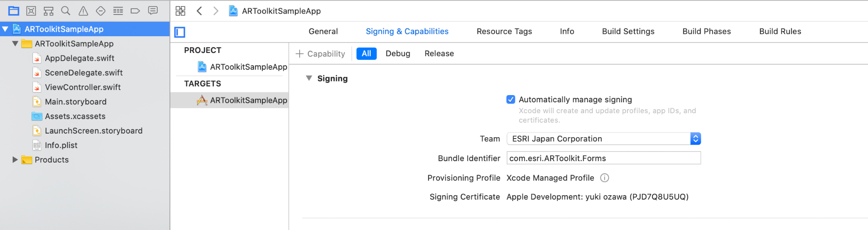Toggle Automatically manage signing checkbox
Image resolution: width=868 pixels, height=230 pixels.
511,100
